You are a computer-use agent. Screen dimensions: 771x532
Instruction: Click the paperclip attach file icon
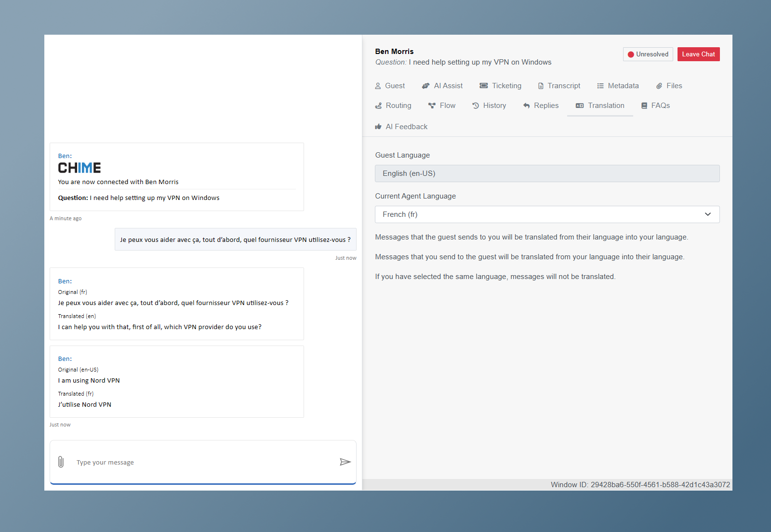[61, 462]
